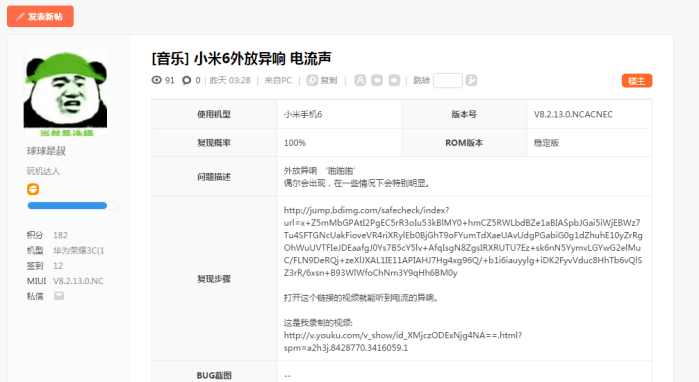The image size is (699, 382).
Task: Click the orange medal badge icon
Action: 33,189
